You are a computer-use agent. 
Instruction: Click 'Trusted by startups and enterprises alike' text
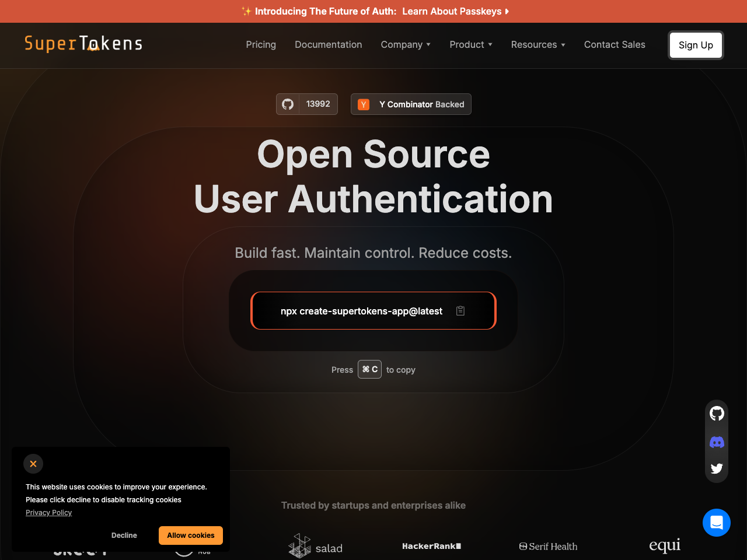click(373, 505)
